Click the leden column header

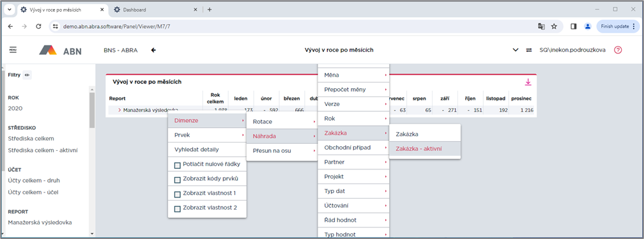coord(241,98)
